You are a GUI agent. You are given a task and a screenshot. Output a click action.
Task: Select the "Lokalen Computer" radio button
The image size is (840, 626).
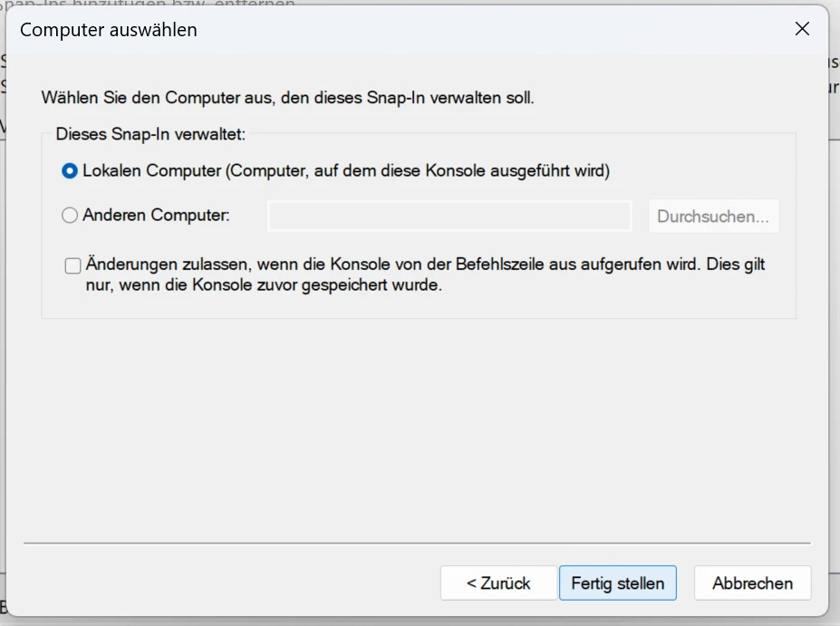70,170
